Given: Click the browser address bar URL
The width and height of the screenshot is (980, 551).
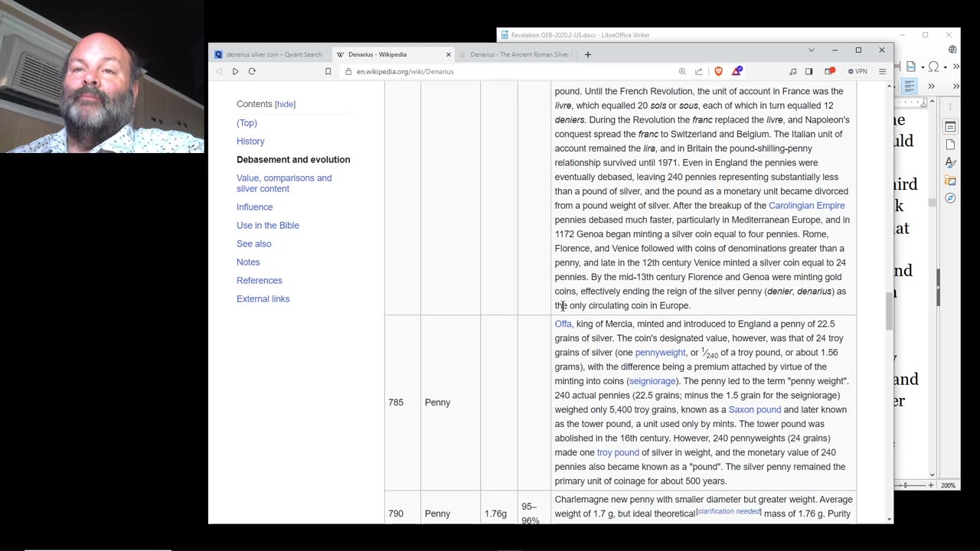Looking at the screenshot, I should (405, 71).
